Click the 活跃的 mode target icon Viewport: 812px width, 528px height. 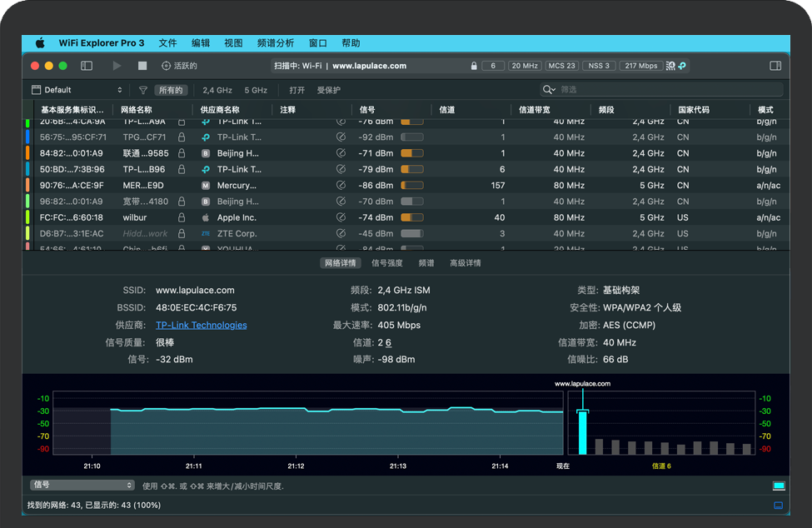pyautogui.click(x=166, y=66)
